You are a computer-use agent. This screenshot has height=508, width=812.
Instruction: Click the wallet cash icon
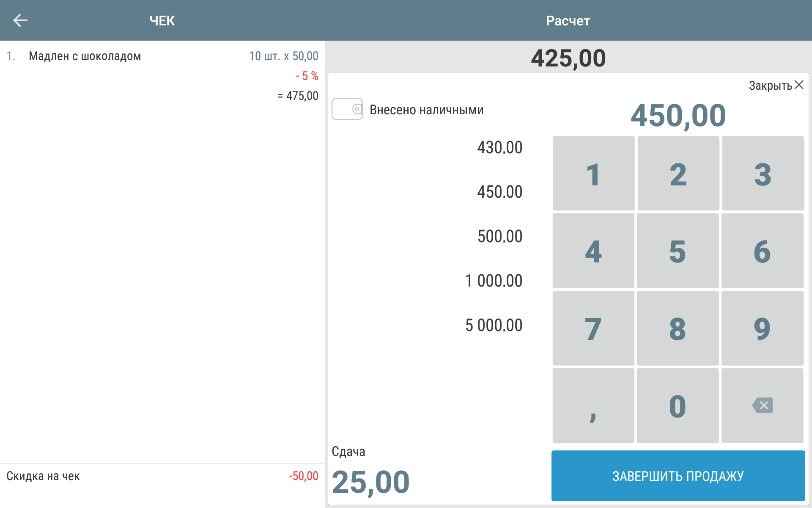(x=347, y=109)
